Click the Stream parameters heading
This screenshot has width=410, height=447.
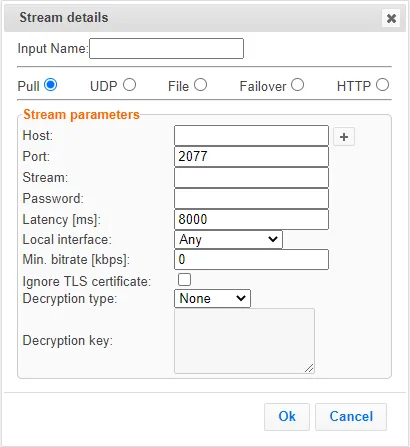81,115
